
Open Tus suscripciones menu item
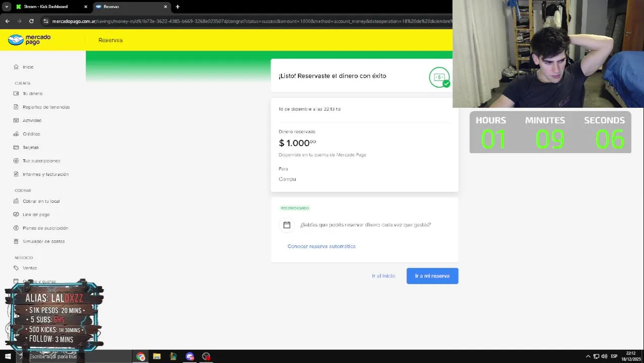[x=41, y=161]
